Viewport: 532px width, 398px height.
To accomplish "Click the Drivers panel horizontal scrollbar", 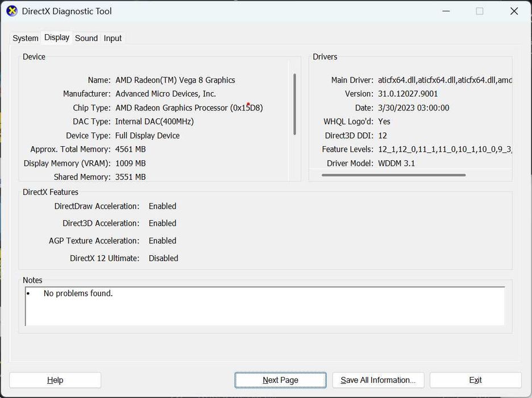I will coord(393,175).
